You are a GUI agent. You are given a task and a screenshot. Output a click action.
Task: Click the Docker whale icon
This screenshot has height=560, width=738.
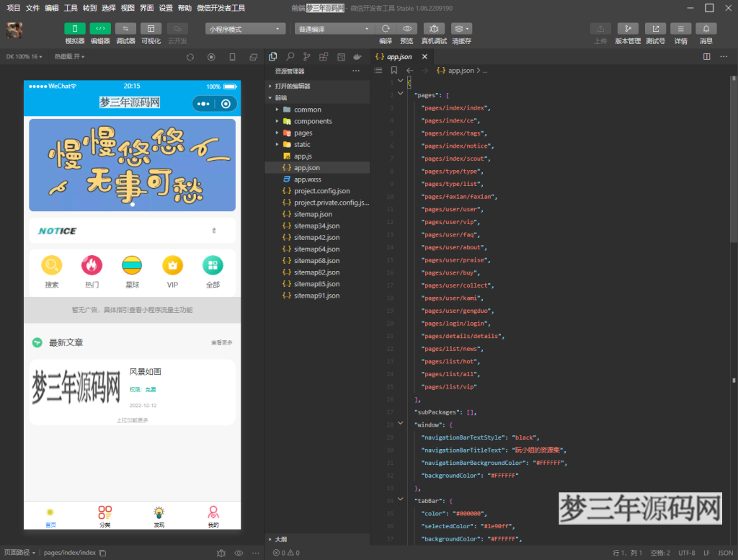tap(357, 56)
